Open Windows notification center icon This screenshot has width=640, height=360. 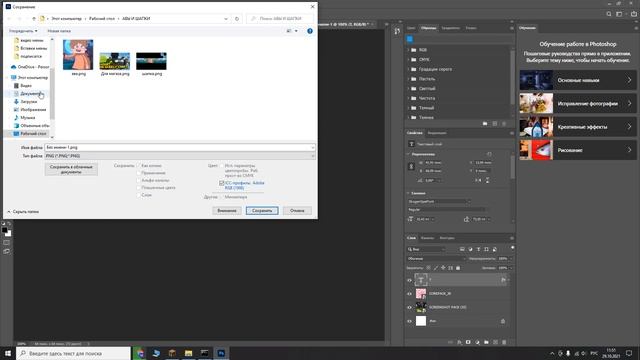click(629, 353)
